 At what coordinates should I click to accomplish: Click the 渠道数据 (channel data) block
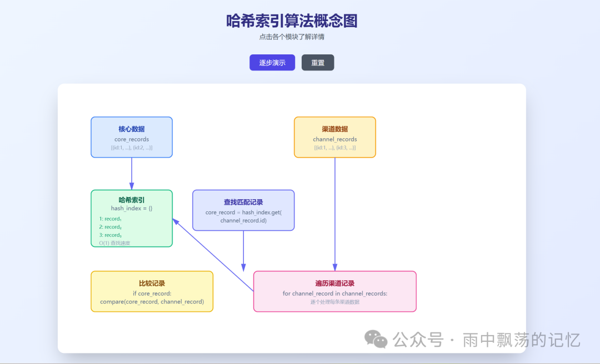[335, 137]
